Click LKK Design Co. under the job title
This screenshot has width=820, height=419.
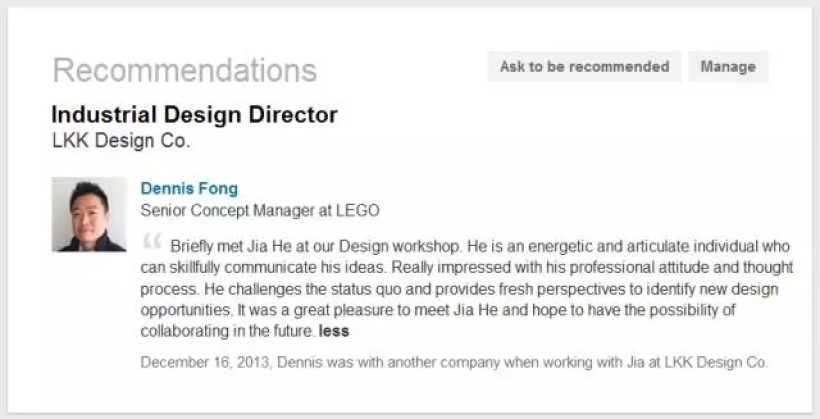coord(120,141)
